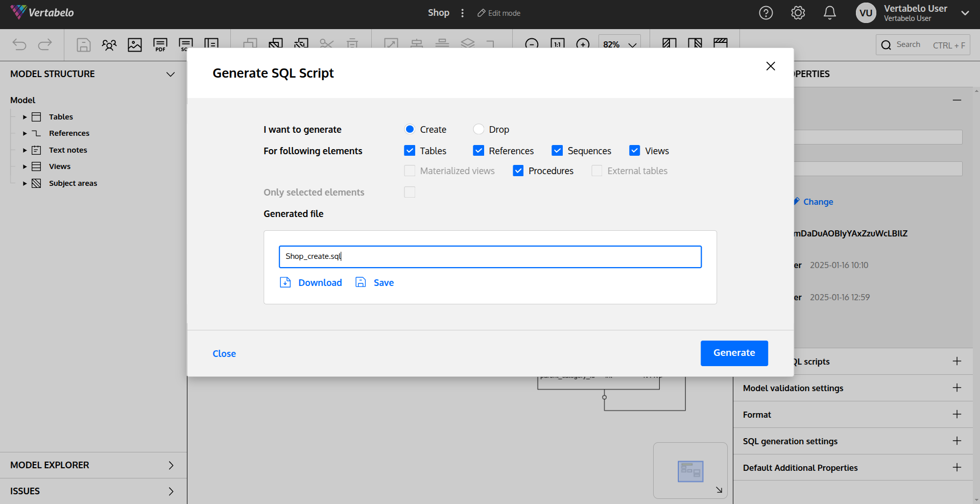Viewport: 980px width, 504px height.
Task: Click the diagram minimap thumbnail
Action: click(690, 471)
